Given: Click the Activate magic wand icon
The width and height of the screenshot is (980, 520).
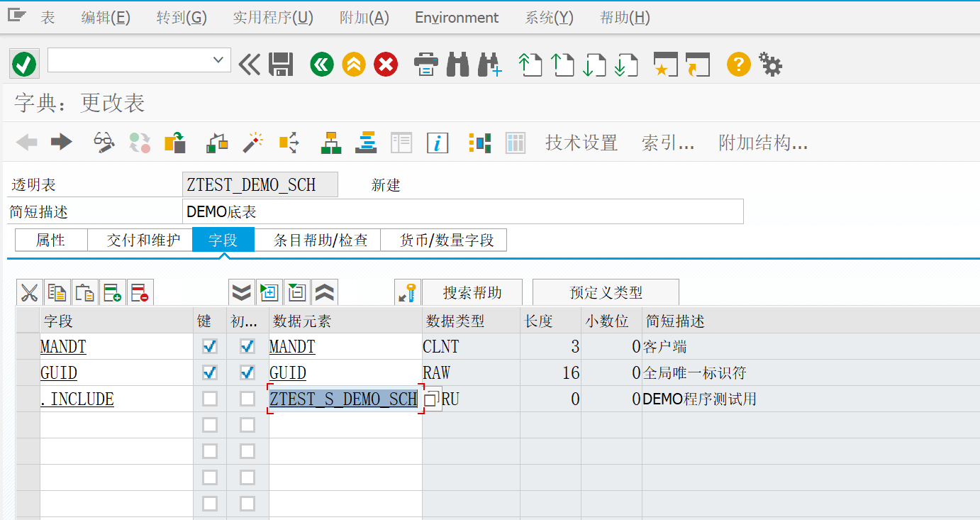Looking at the screenshot, I should 252,143.
